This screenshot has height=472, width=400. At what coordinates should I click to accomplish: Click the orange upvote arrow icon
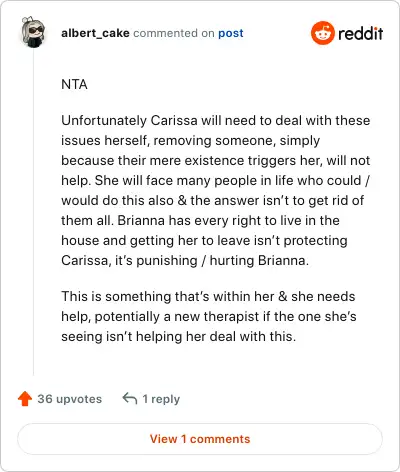(25, 399)
